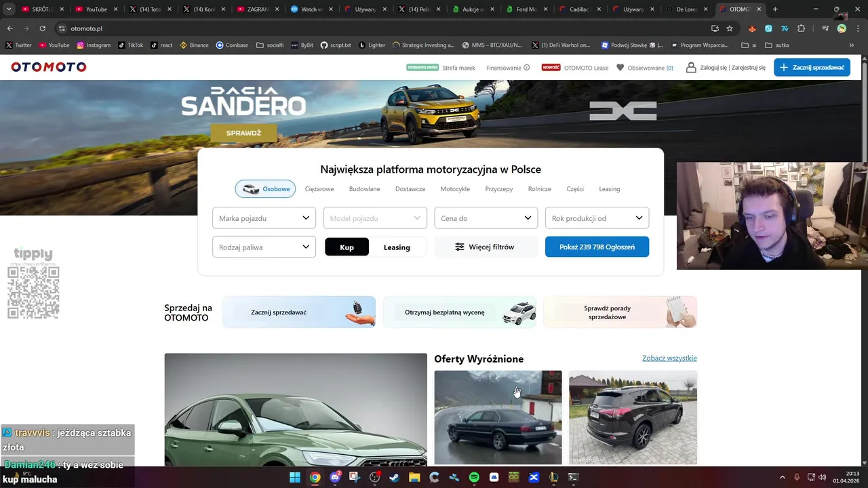868x488 pixels.
Task: Expand the Model pojazdu dropdown
Action: click(x=375, y=218)
